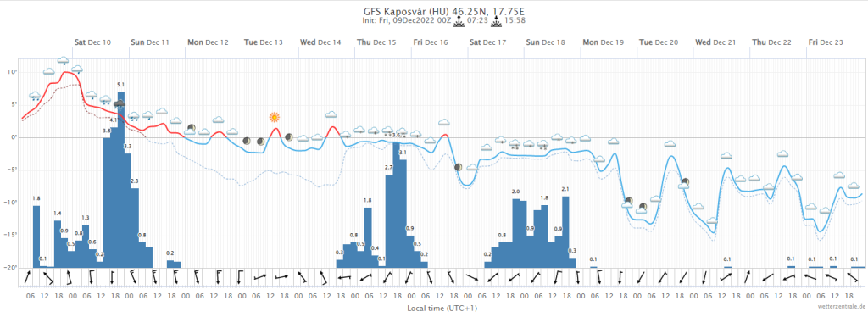Click cloud icon above Thu Dec 22 temperature peak
This screenshot has height=317, width=868.
point(783,153)
